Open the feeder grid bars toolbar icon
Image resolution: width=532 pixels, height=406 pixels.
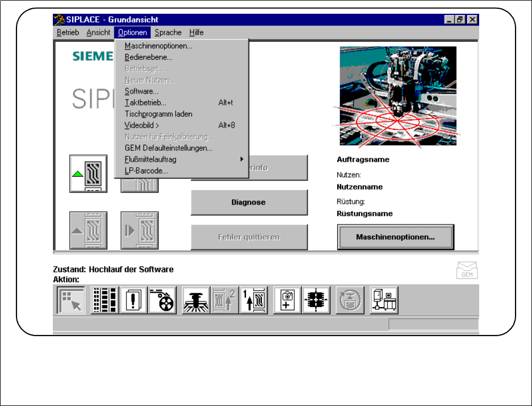click(x=105, y=300)
